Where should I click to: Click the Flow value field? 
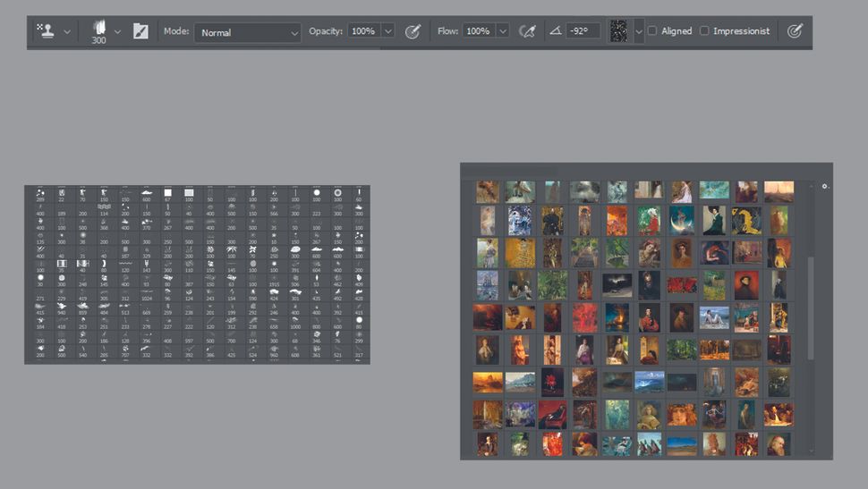[x=478, y=31]
